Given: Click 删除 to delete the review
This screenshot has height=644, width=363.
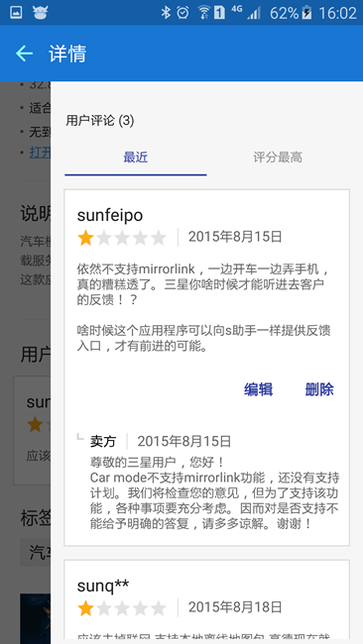Looking at the screenshot, I should [319, 389].
